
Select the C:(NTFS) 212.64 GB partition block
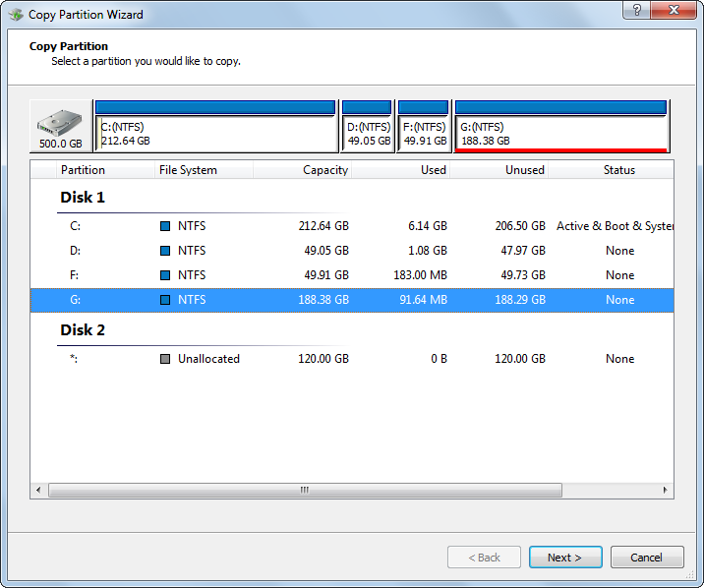pos(215,126)
